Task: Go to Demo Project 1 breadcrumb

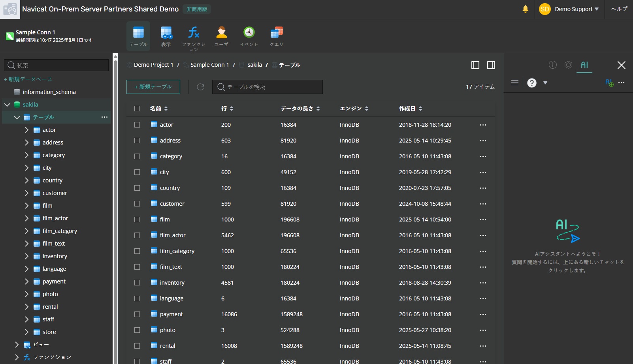Action: click(154, 65)
